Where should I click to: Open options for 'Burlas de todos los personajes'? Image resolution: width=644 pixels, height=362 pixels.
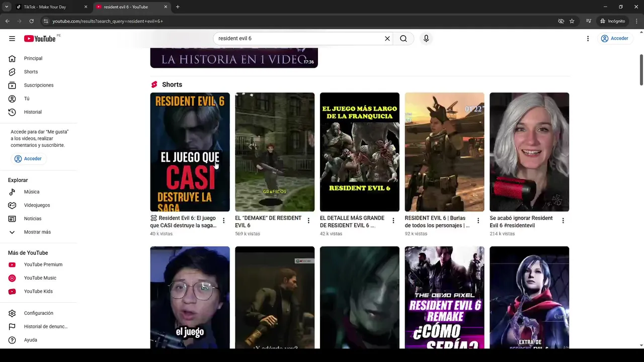click(478, 221)
